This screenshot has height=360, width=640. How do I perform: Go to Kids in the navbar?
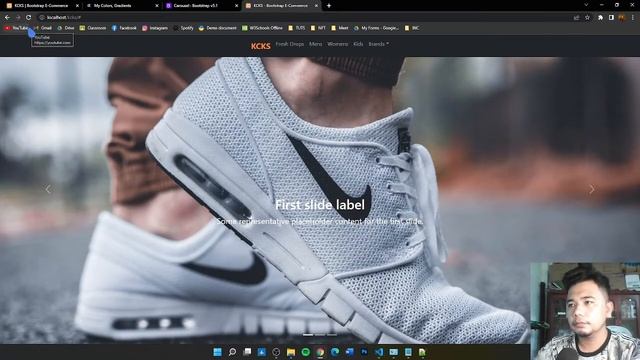[x=358, y=44]
